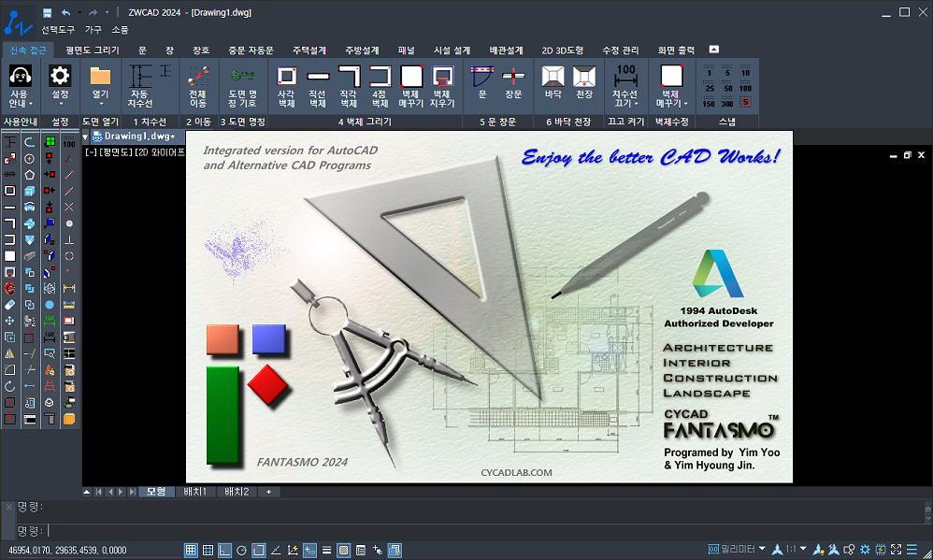The width and height of the screenshot is (933, 560).
Task: Toggle snap mode in the status bar
Action: 191,550
